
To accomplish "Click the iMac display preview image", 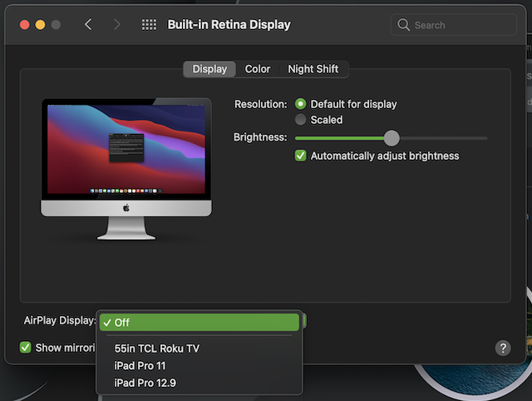I will click(x=126, y=169).
